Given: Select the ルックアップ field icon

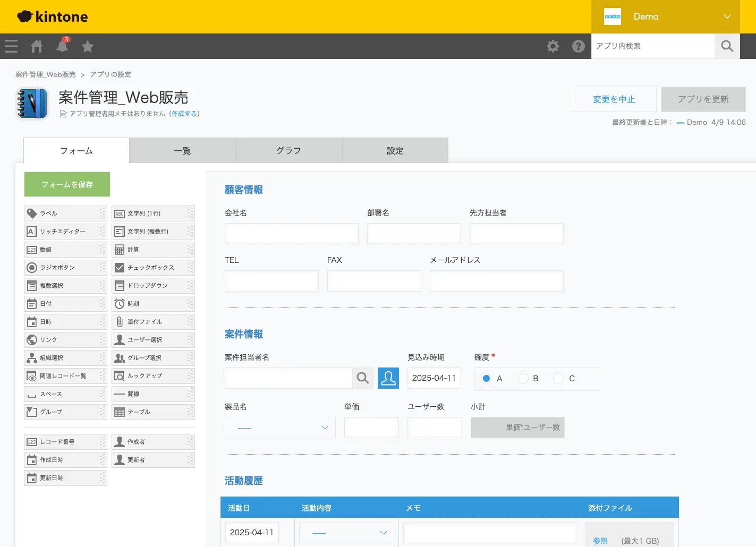Looking at the screenshot, I should point(120,376).
